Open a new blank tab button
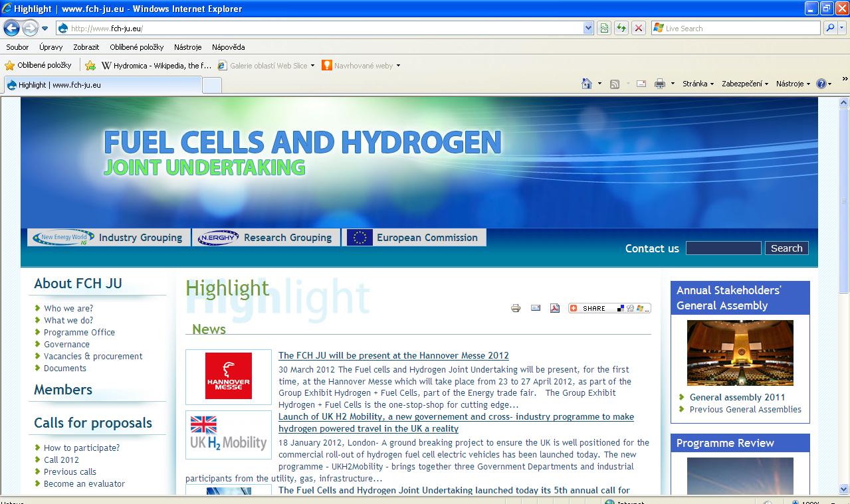Viewport: 850px width, 504px height. (x=211, y=85)
